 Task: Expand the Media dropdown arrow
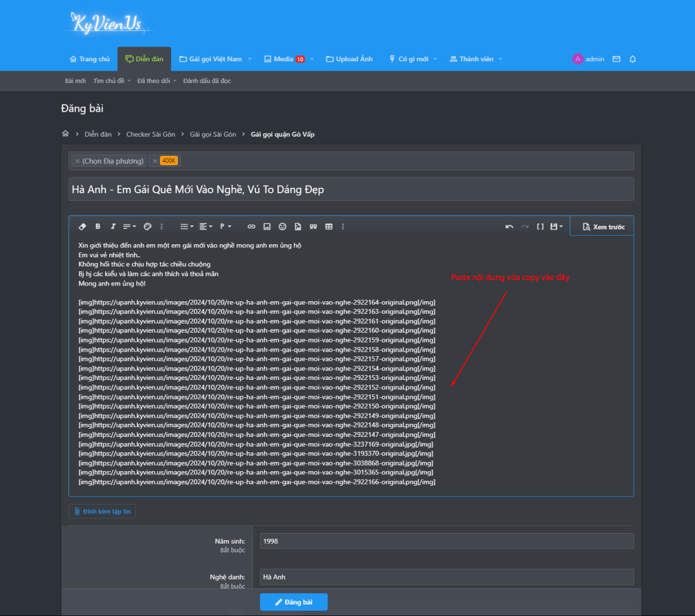tap(312, 59)
